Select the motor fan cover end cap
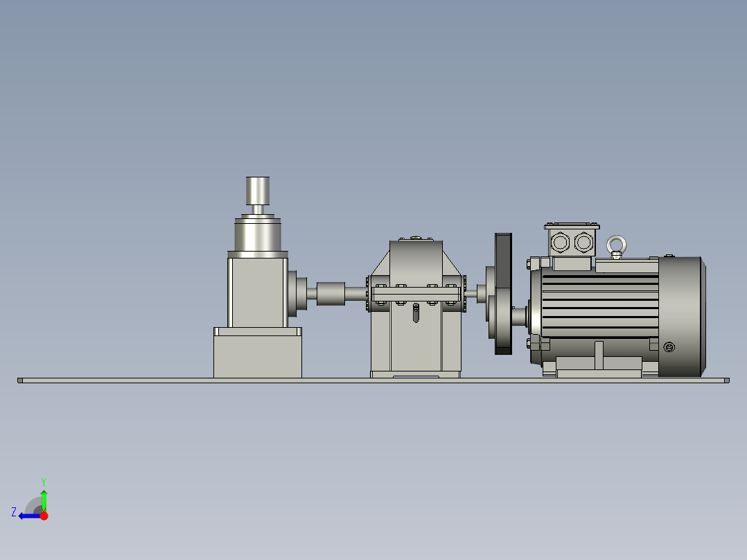 (x=682, y=317)
